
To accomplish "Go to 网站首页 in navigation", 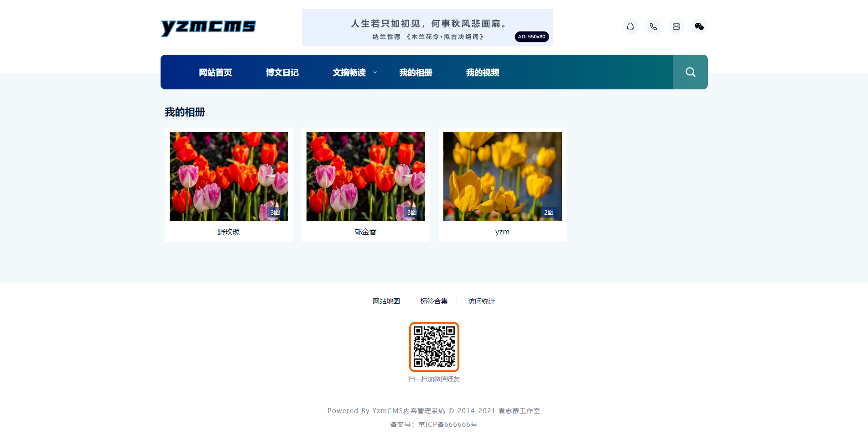I will click(215, 72).
